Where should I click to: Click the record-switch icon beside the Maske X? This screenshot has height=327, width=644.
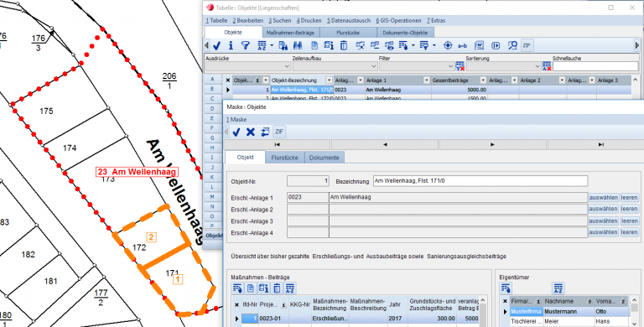tap(265, 132)
